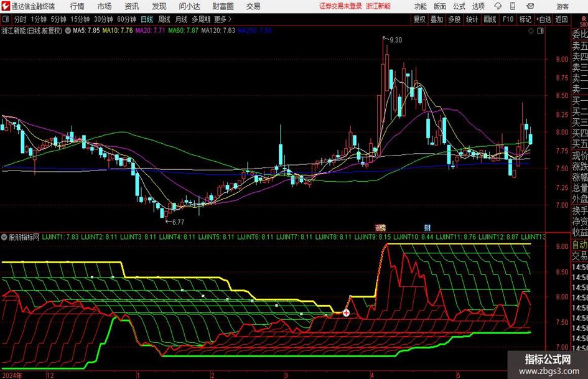This screenshot has width=588, height=379.
Task: Click the 财 financial marker on the chart
Action: [427, 227]
